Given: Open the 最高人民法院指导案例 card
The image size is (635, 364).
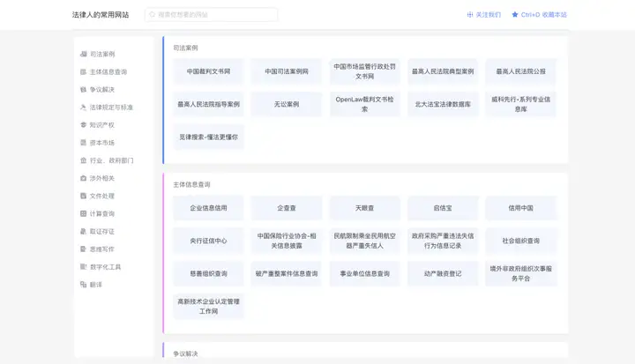Looking at the screenshot, I should coord(208,104).
